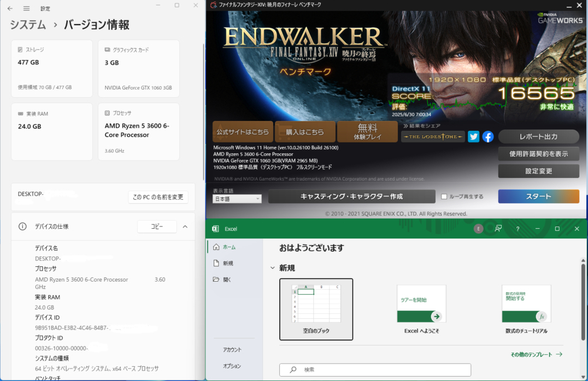Select the 空白のブック template thumbnail
Image resolution: width=588 pixels, height=381 pixels.
point(316,309)
